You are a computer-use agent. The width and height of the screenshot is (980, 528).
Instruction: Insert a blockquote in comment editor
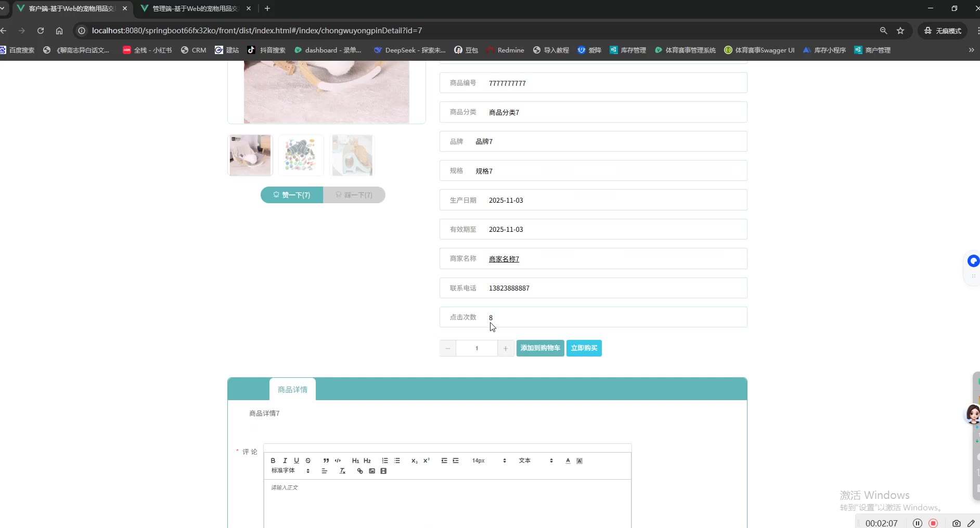tap(326, 460)
